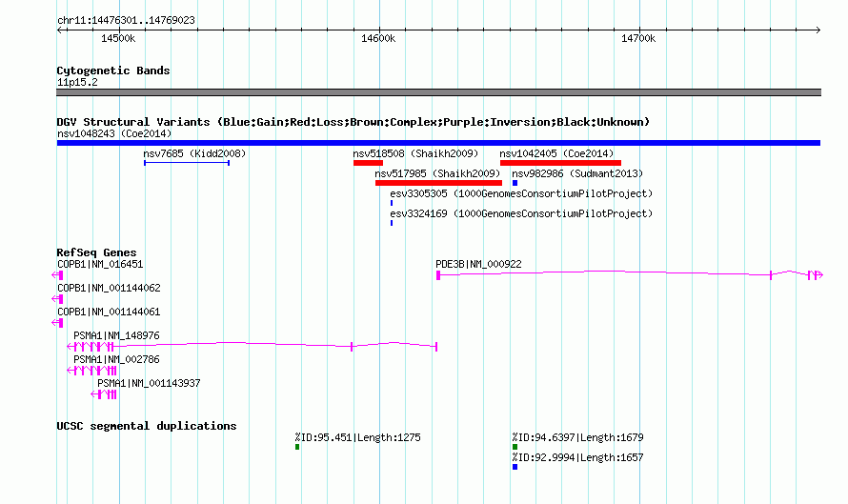Click the PSMA1 NM_002786 exon glyph
The image size is (848, 504).
click(x=91, y=371)
